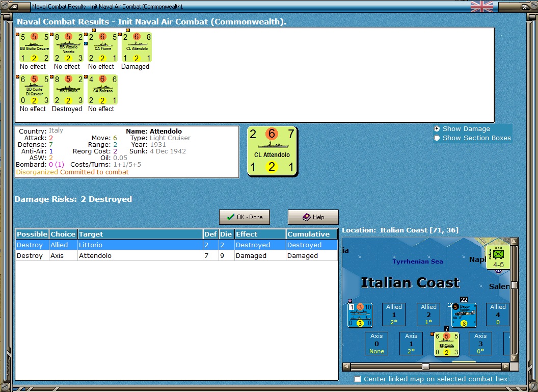Click the blue naval unit counter on map
The height and width of the screenshot is (392, 538).
coord(360,315)
